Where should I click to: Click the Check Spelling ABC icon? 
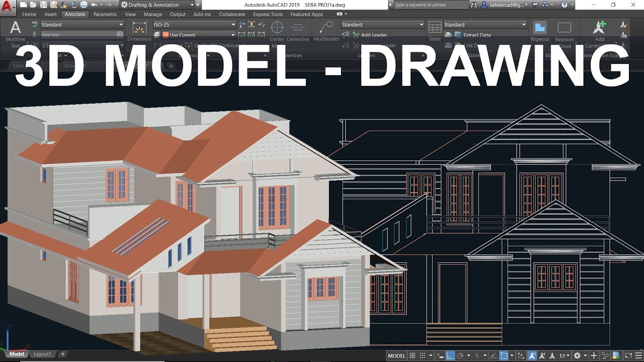tap(35, 24)
